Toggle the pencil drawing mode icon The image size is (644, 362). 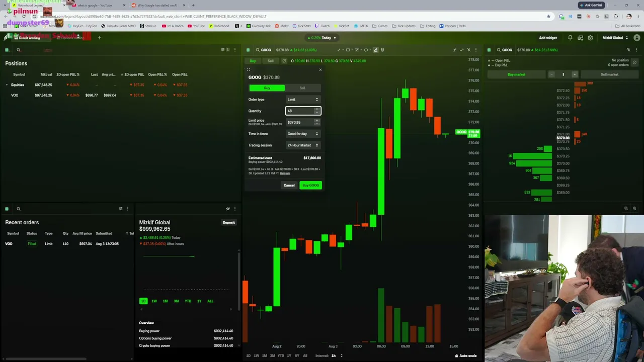click(375, 50)
